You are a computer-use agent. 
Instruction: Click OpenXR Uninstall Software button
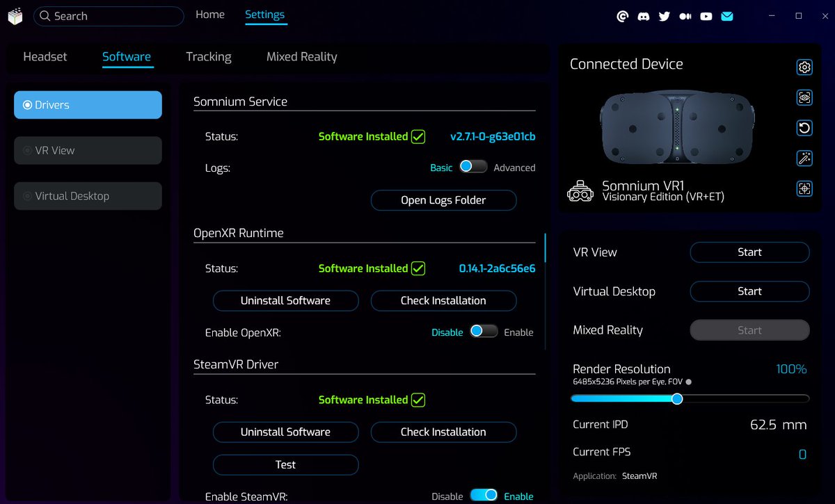(285, 300)
